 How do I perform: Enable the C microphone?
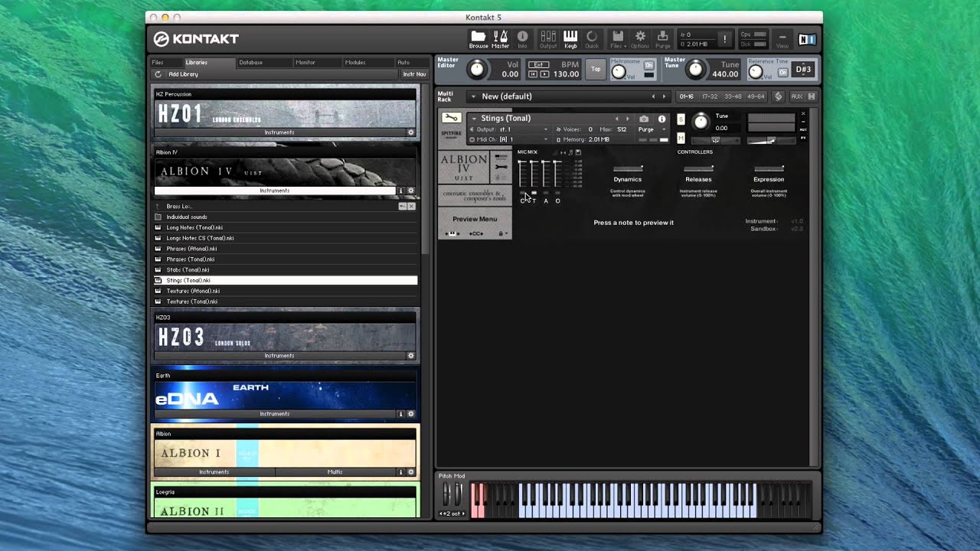(x=523, y=193)
